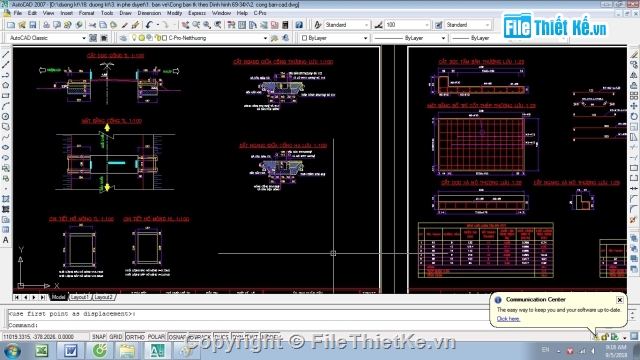640x360 pixels.
Task: Open the Dimension menu
Action: tap(149, 13)
